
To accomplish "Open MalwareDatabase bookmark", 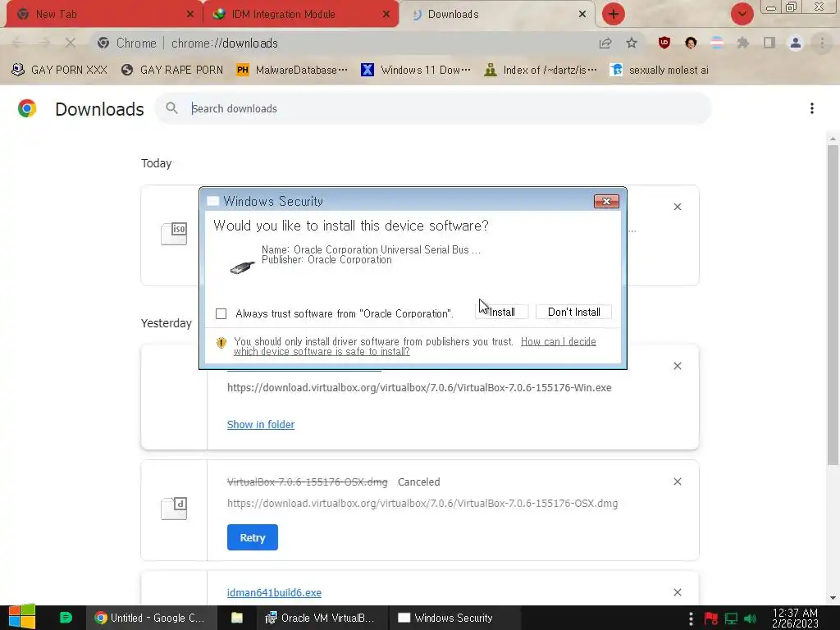I will pyautogui.click(x=292, y=71).
